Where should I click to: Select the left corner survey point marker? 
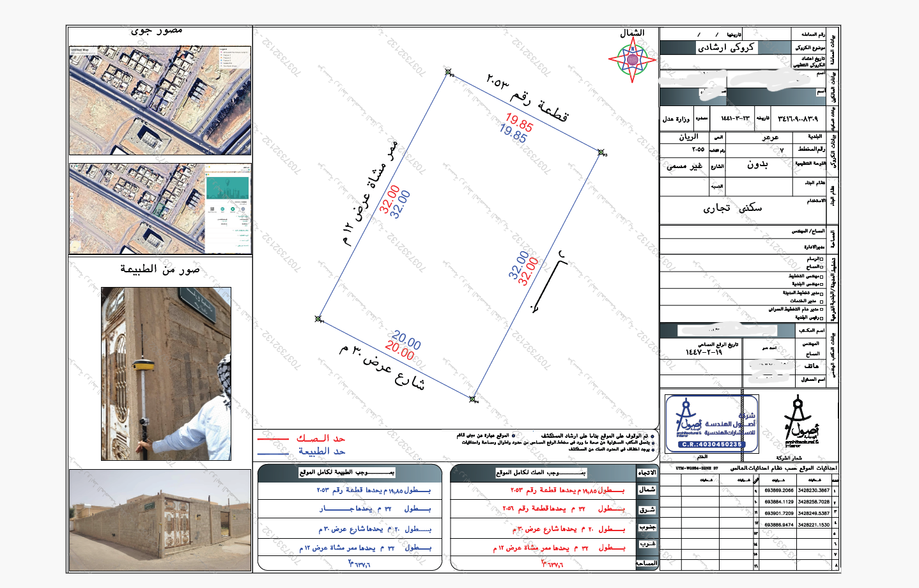(x=318, y=318)
